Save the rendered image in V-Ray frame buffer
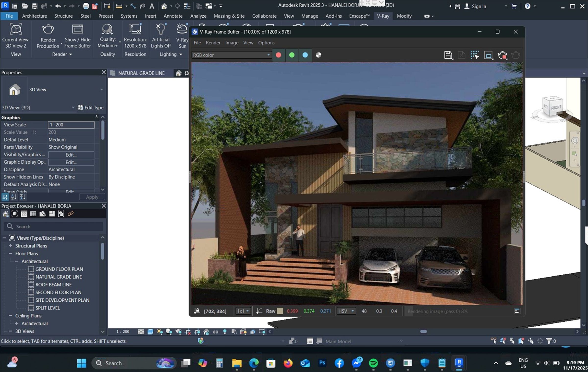This screenshot has width=588, height=372. tap(448, 55)
